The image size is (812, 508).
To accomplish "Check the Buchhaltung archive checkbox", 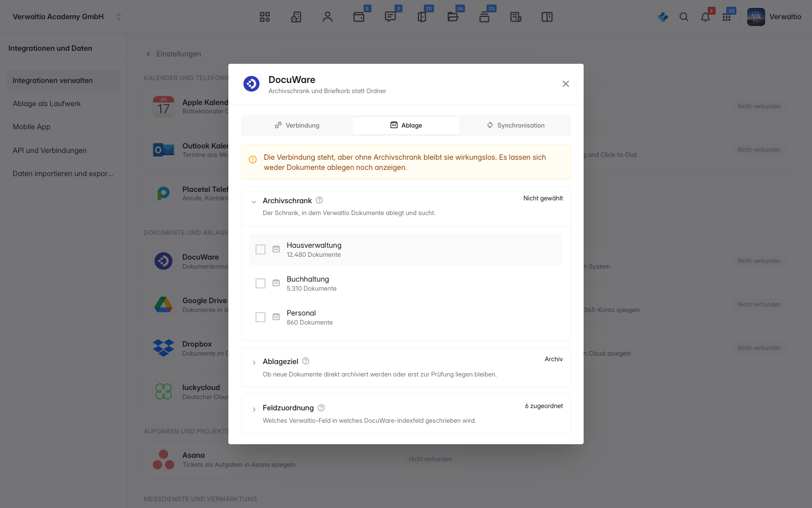I will (x=261, y=283).
